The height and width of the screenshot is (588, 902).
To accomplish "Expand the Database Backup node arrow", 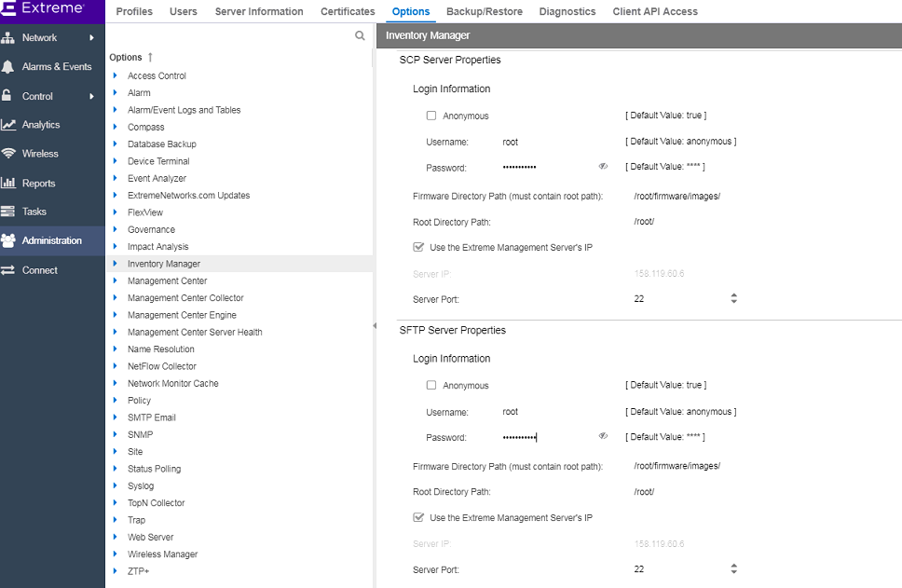I will pyautogui.click(x=115, y=144).
